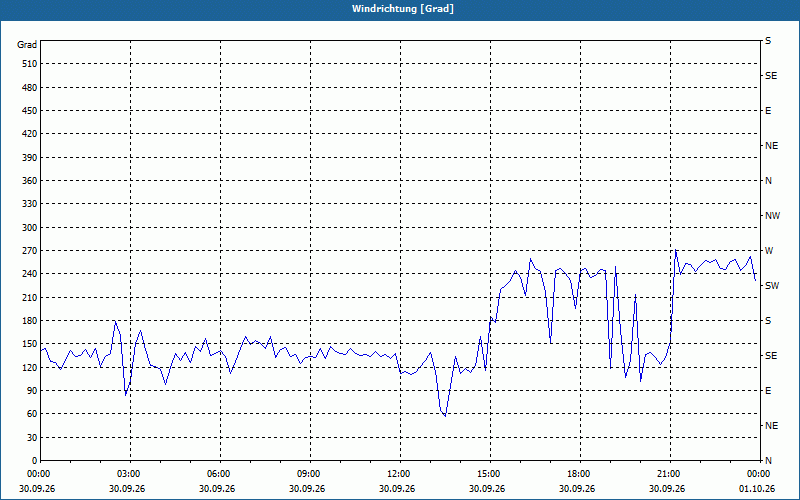The width and height of the screenshot is (800, 500).
Task: Pick the 390 degree scale label
Action: point(30,157)
